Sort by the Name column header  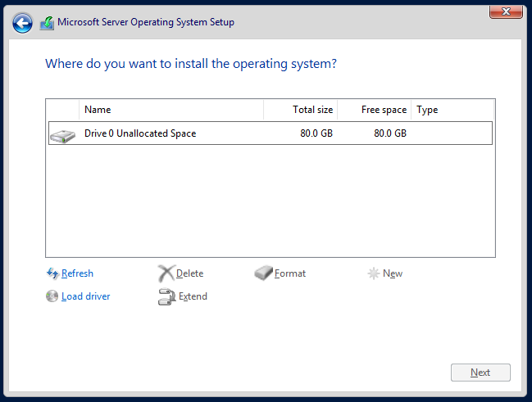tap(171, 110)
